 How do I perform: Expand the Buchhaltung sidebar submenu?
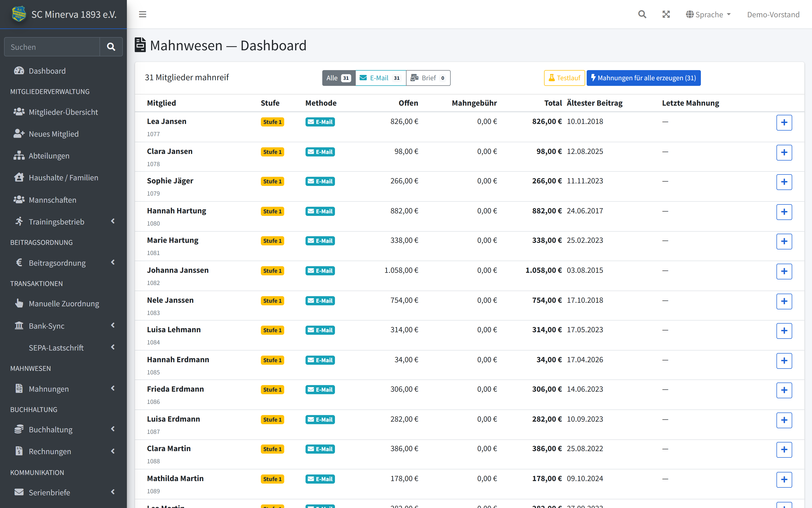point(63,429)
